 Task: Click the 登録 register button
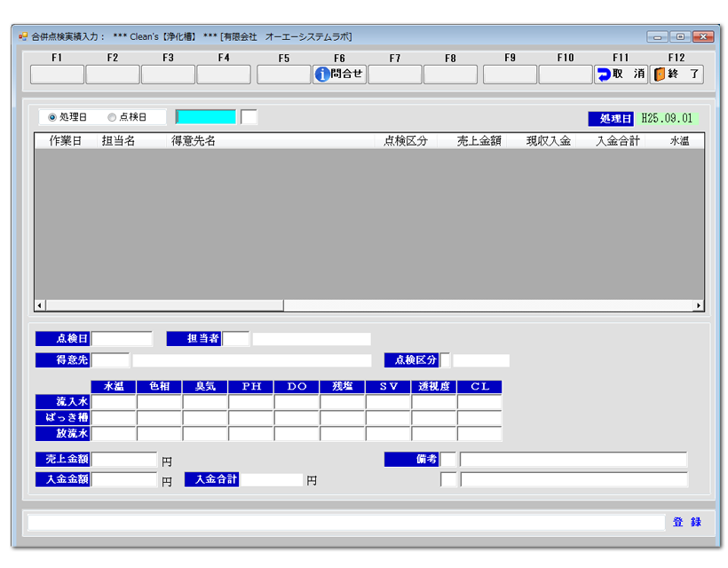coord(685,522)
